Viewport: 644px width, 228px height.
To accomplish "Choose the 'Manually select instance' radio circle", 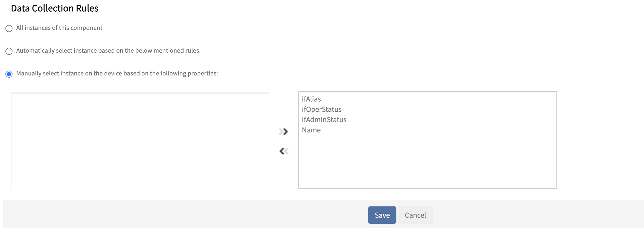I will 9,74.
